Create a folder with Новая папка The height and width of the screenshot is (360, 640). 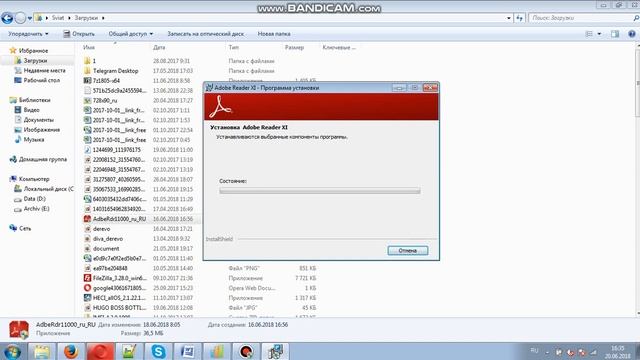pyautogui.click(x=274, y=34)
